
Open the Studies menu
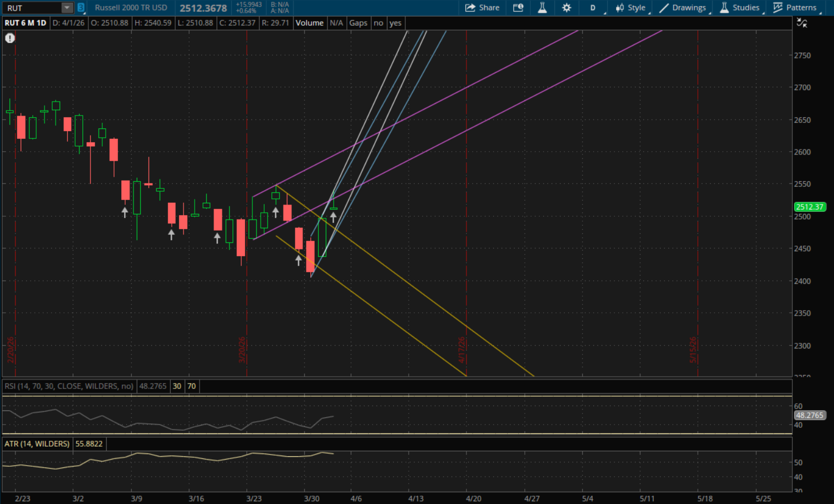[x=740, y=8]
